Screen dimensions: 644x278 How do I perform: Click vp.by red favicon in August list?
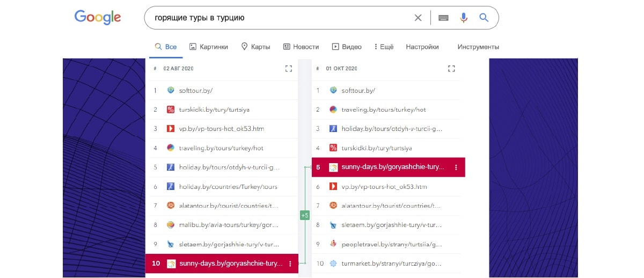tap(171, 129)
